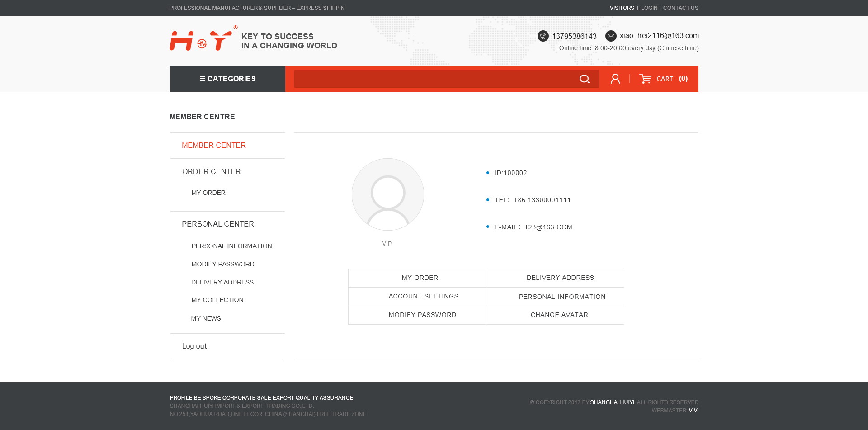
Task: Click CHANGE AVATAR button
Action: tap(555, 315)
